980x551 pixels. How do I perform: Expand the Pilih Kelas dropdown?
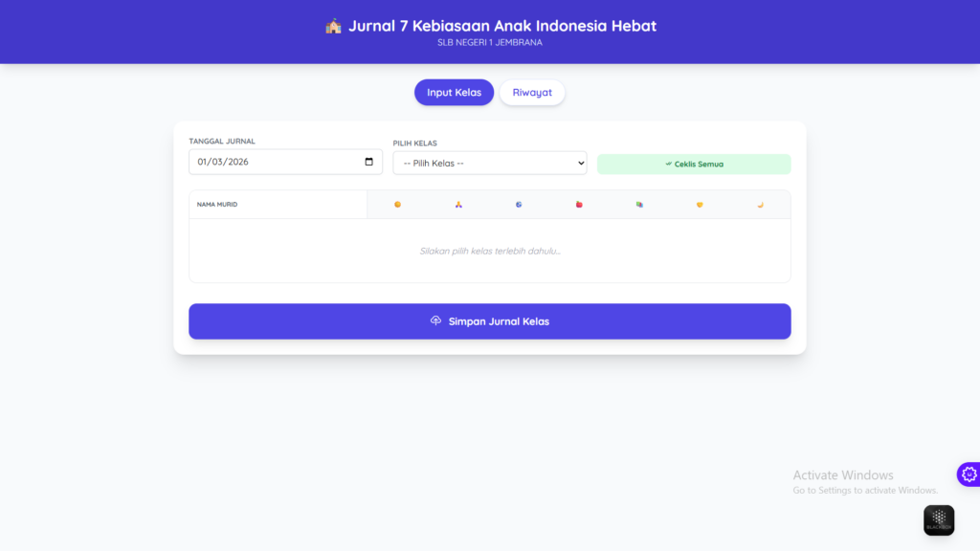[489, 164]
